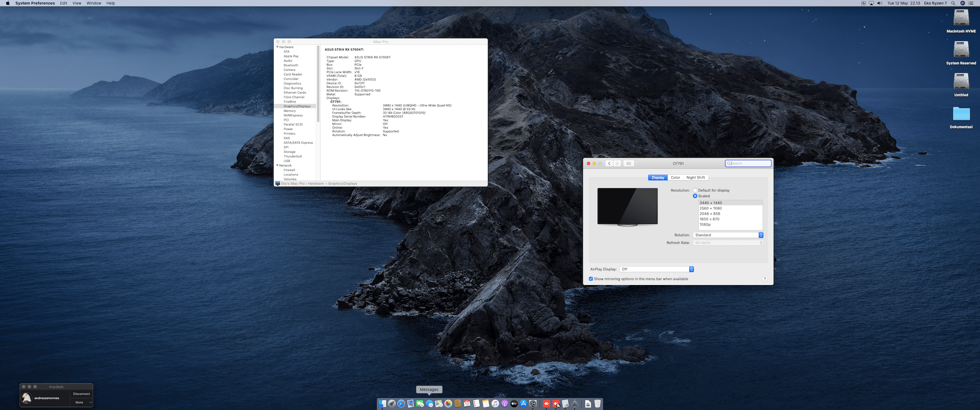Image resolution: width=980 pixels, height=410 pixels.
Task: Toggle Show mirroring options checkbox
Action: coord(591,279)
